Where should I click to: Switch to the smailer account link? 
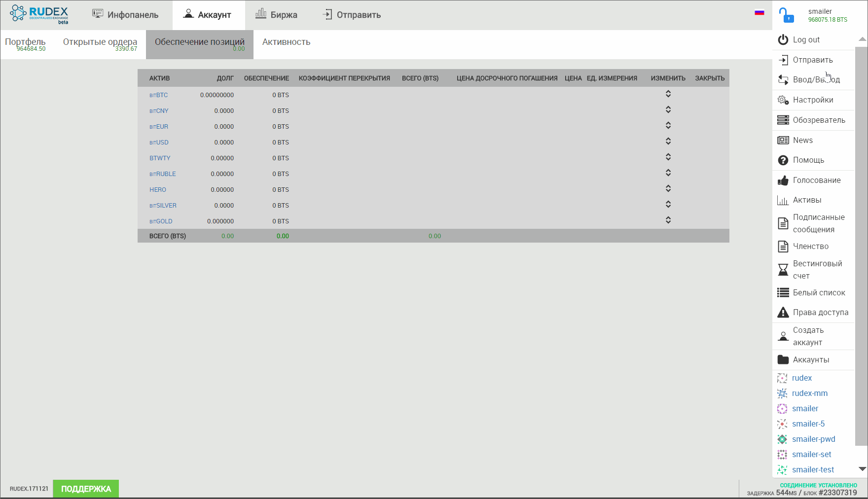pos(805,409)
